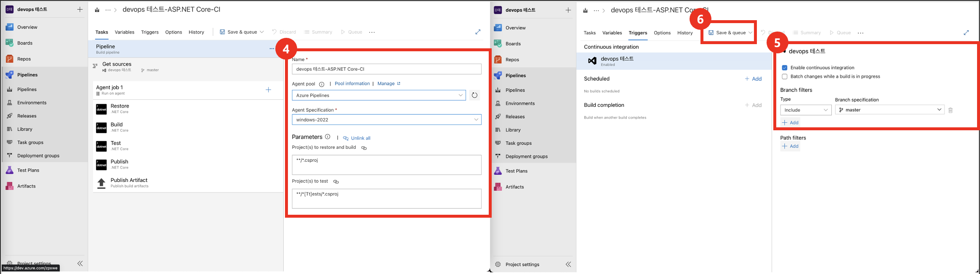
Task: Select the Continuous integration repository entry
Action: (674, 61)
